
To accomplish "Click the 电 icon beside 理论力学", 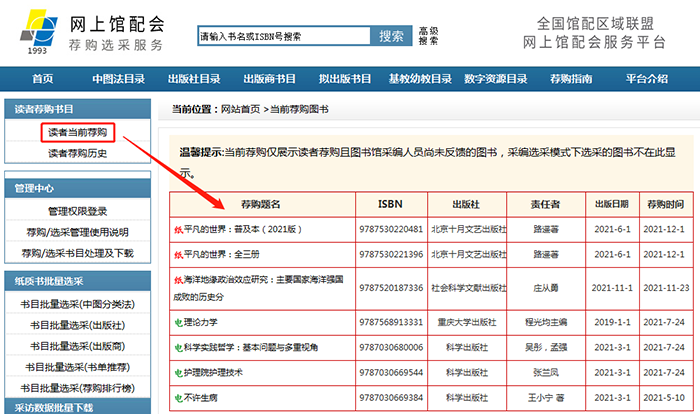I will 178,323.
